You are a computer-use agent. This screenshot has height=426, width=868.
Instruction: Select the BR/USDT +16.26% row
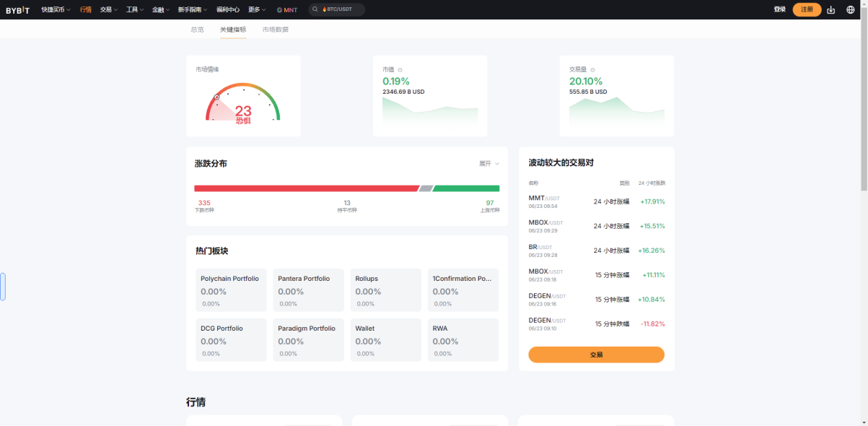pyautogui.click(x=597, y=251)
